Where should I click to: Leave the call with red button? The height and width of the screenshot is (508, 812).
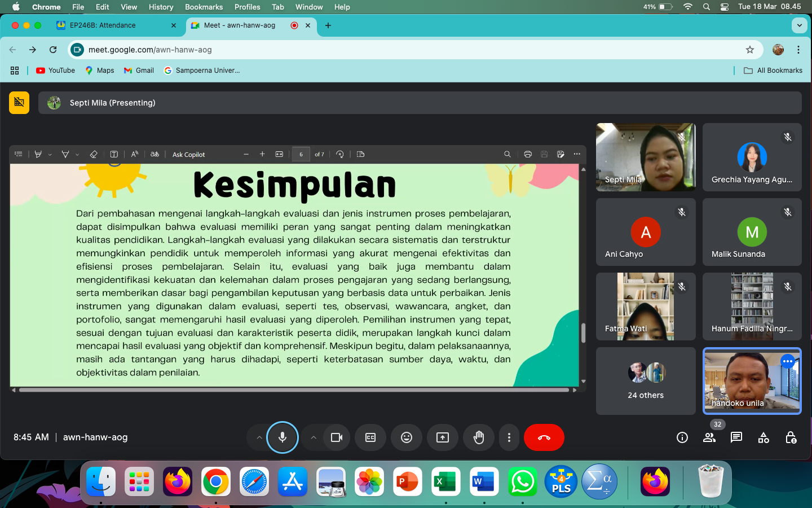point(544,437)
